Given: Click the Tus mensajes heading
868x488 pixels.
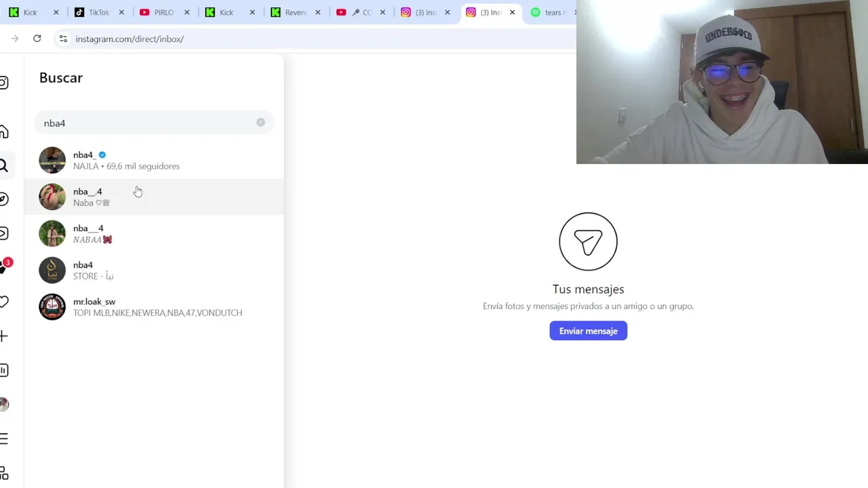Looking at the screenshot, I should (x=588, y=289).
